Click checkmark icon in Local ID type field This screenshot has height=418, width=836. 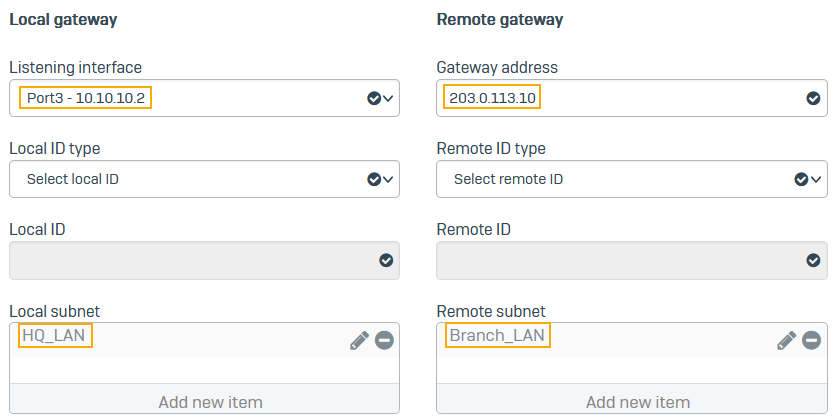coord(374,179)
